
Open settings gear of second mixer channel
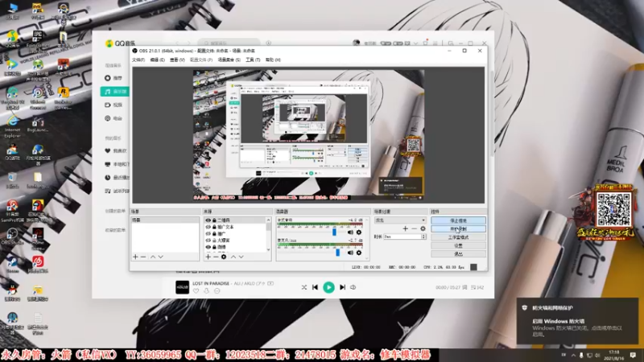coord(359,253)
